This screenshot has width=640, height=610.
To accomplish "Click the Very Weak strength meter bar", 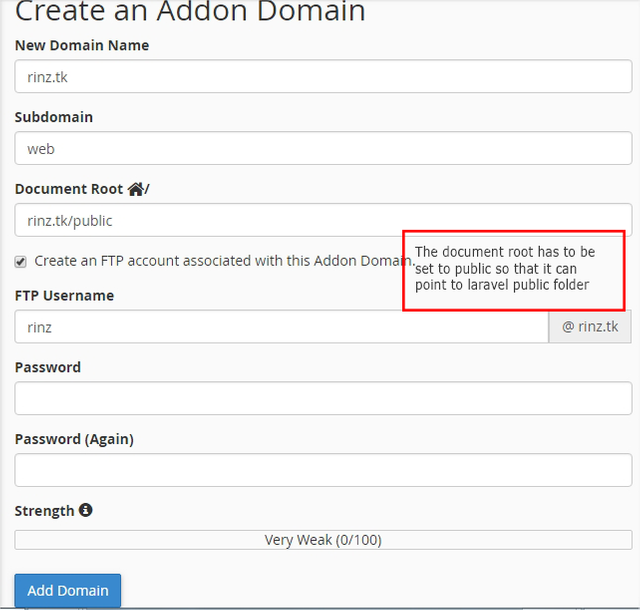I will click(323, 540).
